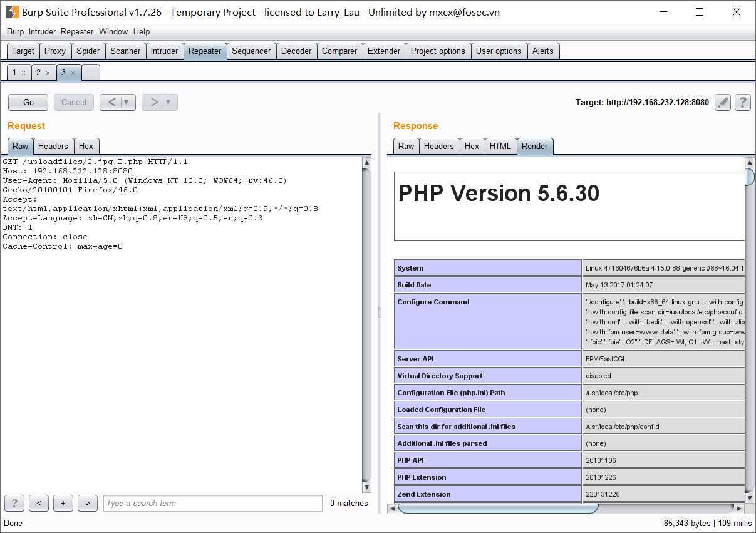Open the Burp menu
The width and height of the screenshot is (756, 533).
click(15, 31)
